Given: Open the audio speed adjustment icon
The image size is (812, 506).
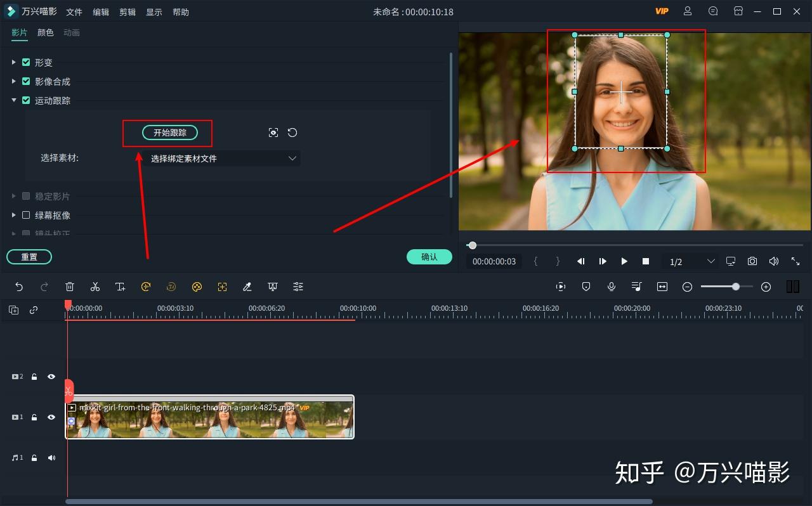Looking at the screenshot, I should click(x=146, y=287).
